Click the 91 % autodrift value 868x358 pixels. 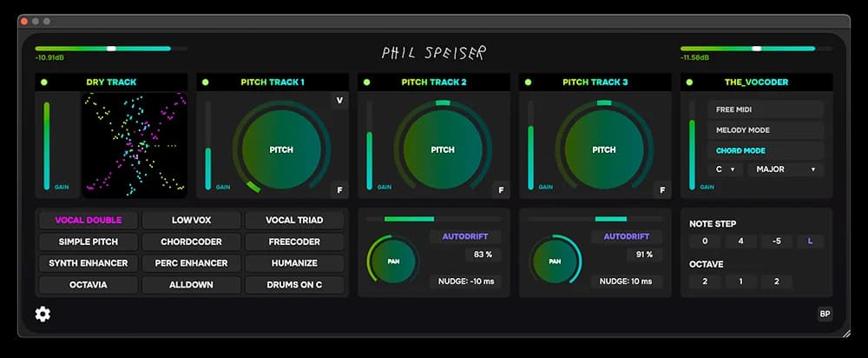[644, 255]
